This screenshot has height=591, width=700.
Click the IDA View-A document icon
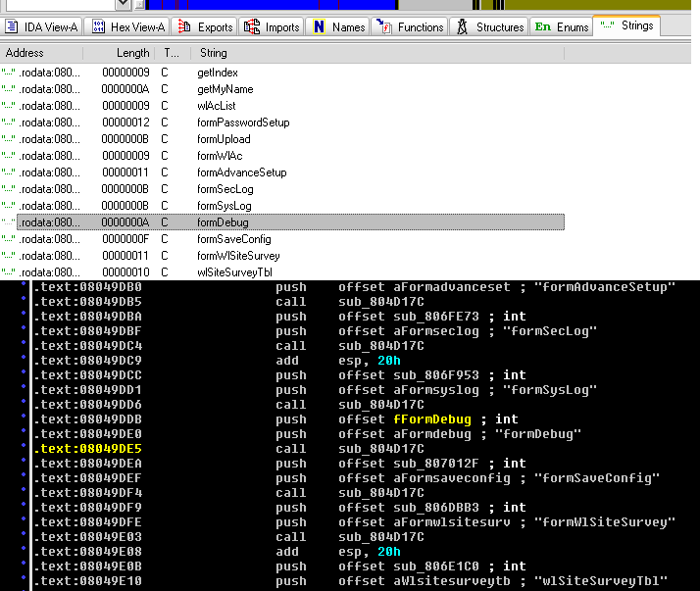11,26
